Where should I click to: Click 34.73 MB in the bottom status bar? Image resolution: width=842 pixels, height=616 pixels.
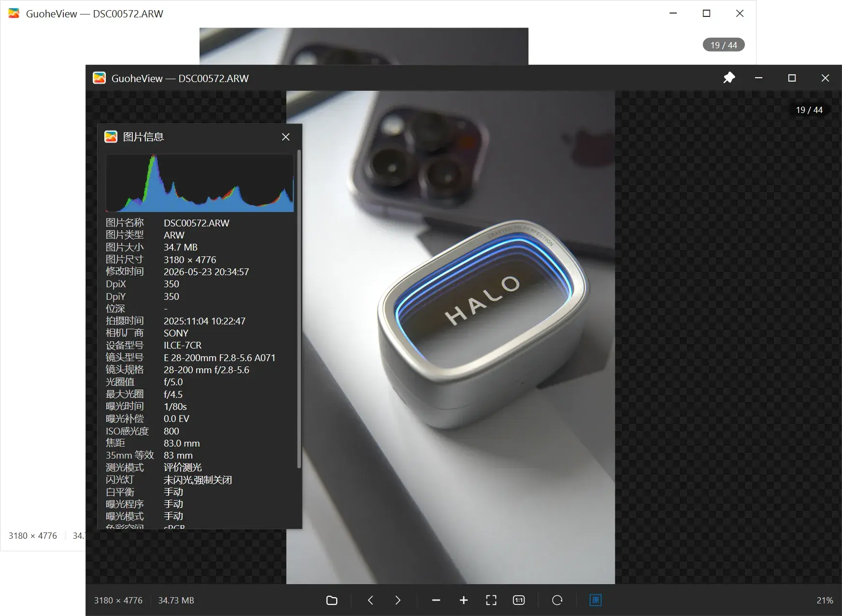pos(176,600)
